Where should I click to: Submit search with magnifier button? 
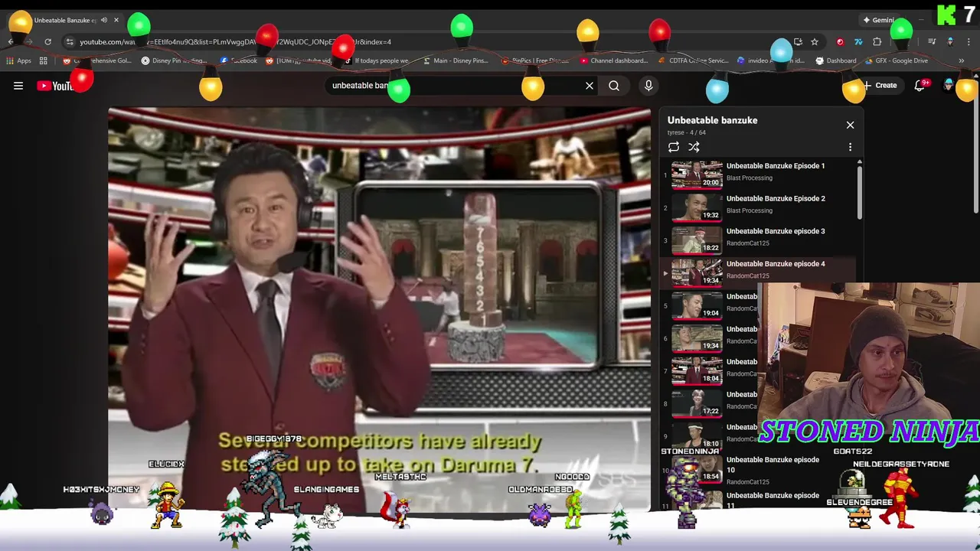pos(614,86)
